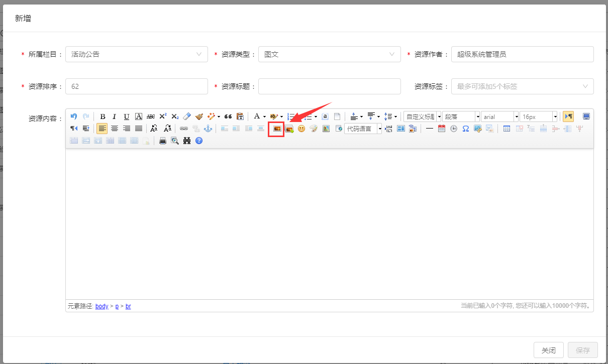Select left text alignment

point(102,129)
